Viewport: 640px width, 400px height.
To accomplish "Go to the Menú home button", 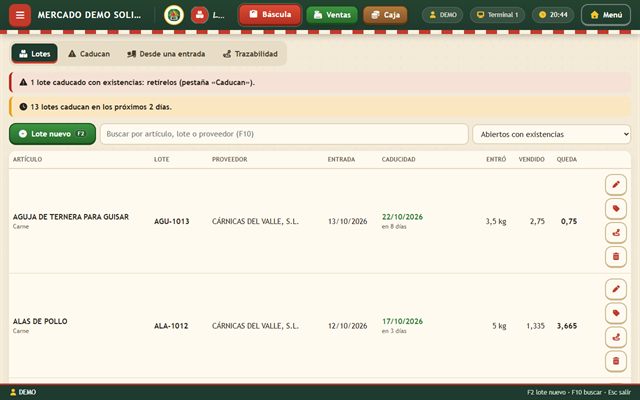I will click(x=606, y=15).
